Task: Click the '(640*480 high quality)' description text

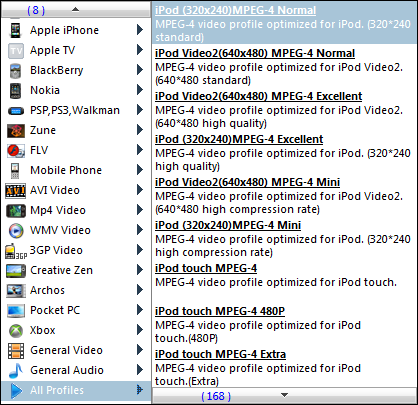Action: pos(211,124)
